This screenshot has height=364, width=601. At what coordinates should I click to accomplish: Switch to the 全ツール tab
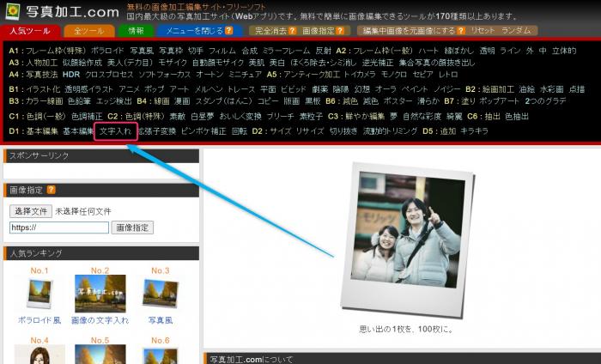89,31
